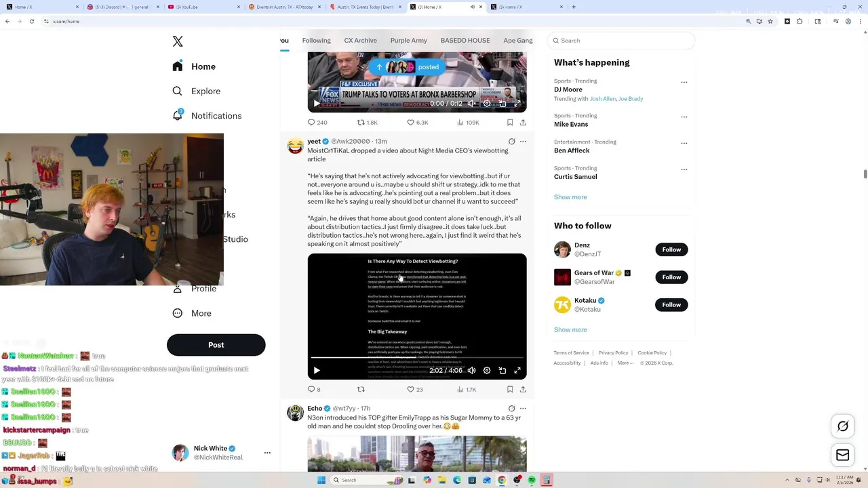Open Profile in the sidebar
This screenshot has width=868, height=488.
coord(195,289)
